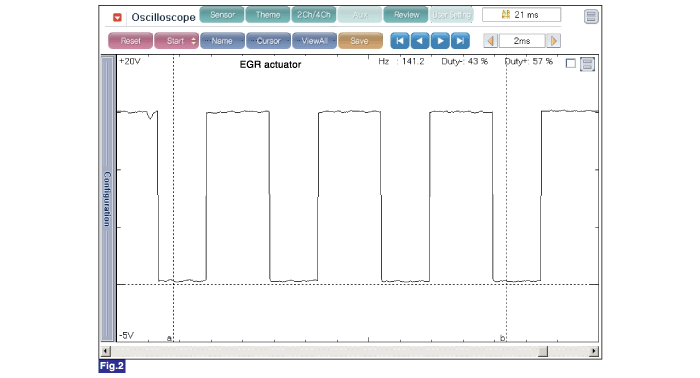The height and width of the screenshot is (378, 700).
Task: Open the red dropdown arrow beside Oscilloscope
Action: 117,17
